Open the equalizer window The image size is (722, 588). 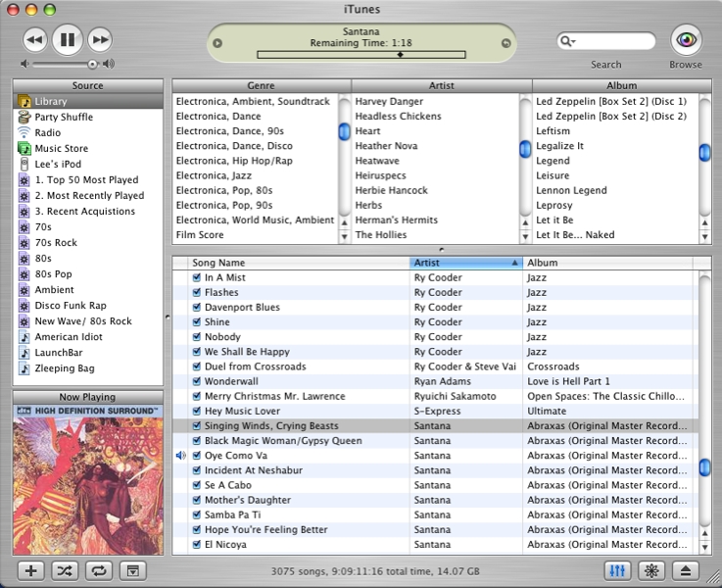click(x=617, y=570)
